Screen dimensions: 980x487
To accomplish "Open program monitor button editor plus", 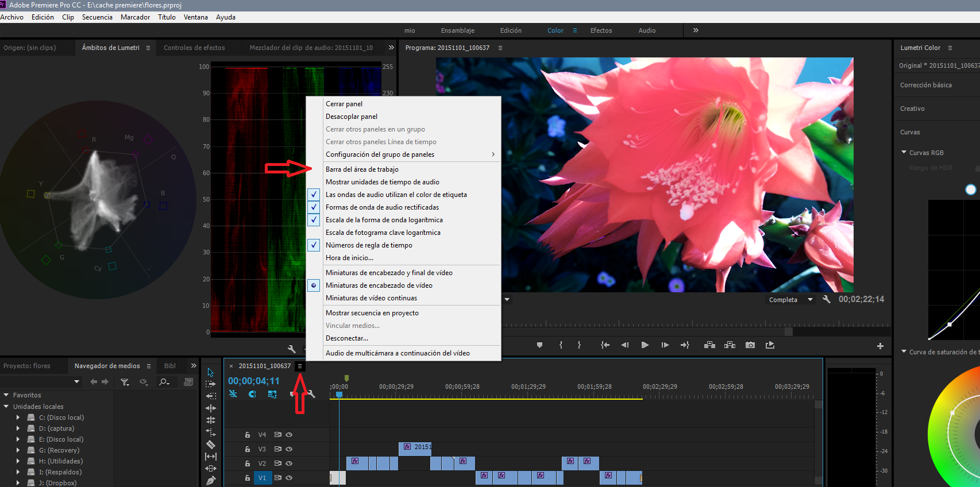I will [880, 346].
